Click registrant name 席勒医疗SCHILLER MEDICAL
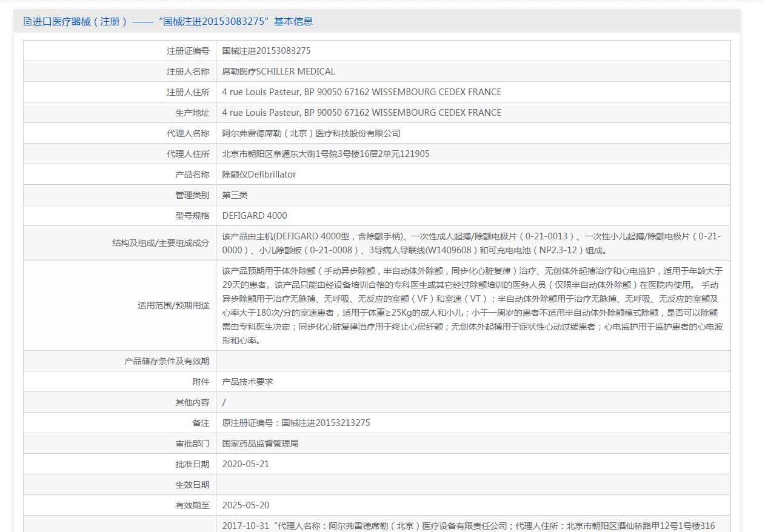This screenshot has width=762, height=532. [278, 71]
